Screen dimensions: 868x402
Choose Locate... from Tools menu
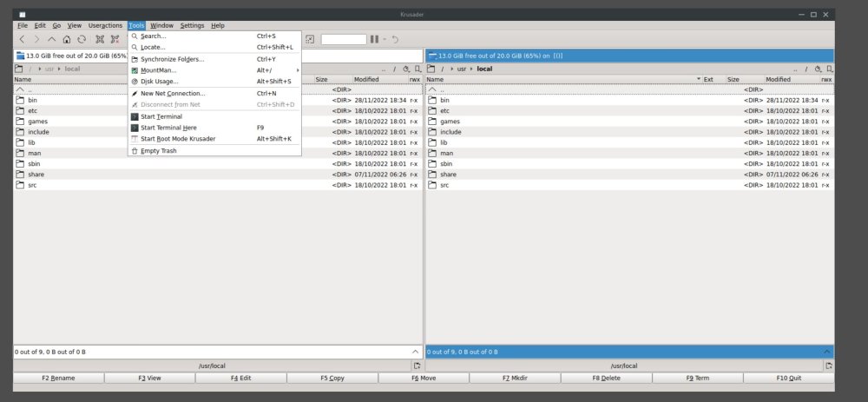214,47
